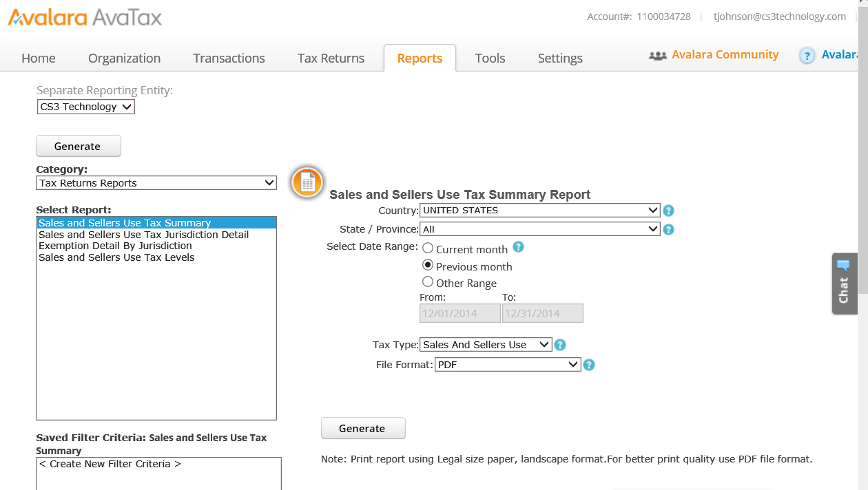Open the Organization tab

125,58
